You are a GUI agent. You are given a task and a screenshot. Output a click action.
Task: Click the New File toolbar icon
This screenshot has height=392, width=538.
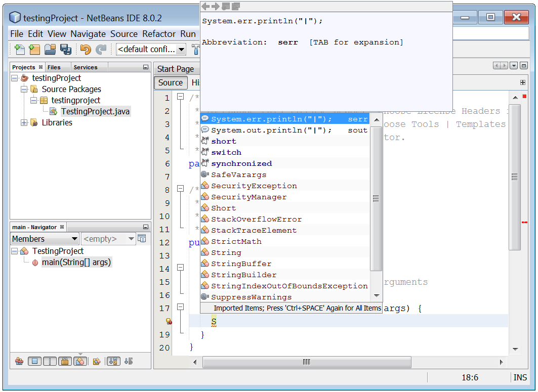pos(20,50)
